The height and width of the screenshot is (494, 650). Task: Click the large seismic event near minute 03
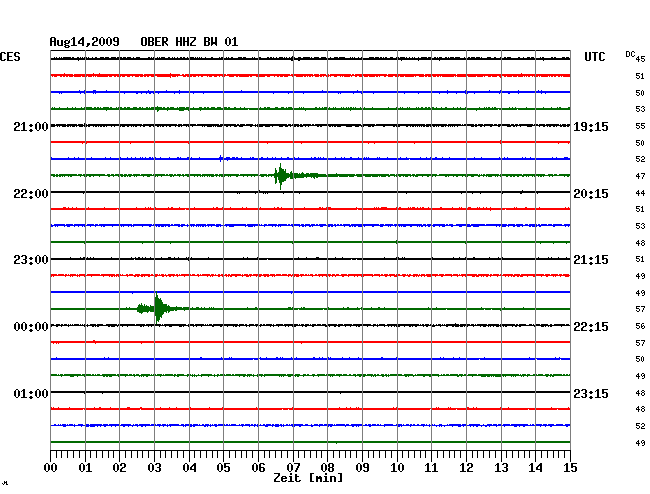coord(158,308)
